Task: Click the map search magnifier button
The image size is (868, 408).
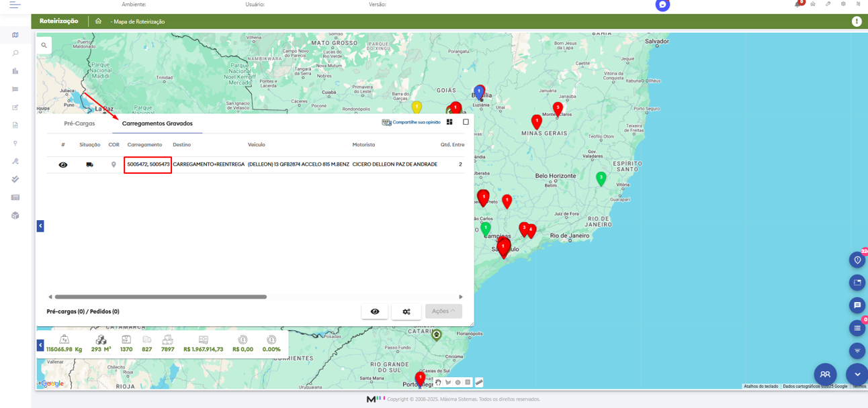Action: click(x=44, y=46)
